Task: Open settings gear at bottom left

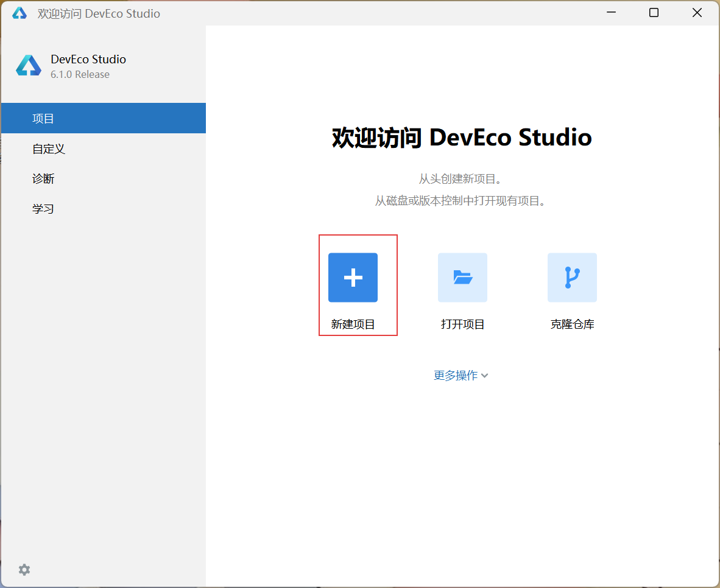Action: point(24,570)
